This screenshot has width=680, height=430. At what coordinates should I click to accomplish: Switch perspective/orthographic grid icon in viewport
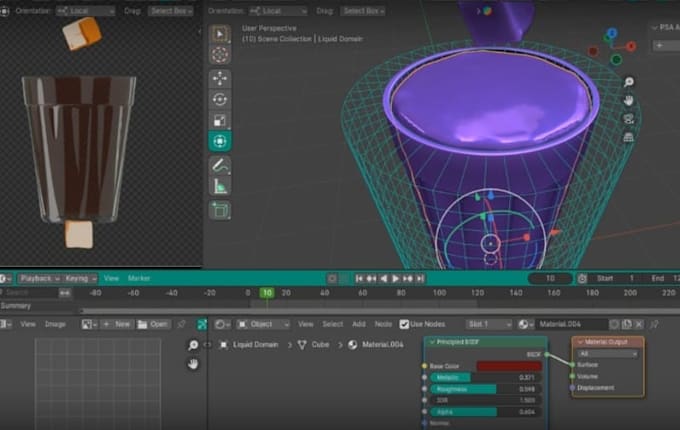[x=628, y=137]
